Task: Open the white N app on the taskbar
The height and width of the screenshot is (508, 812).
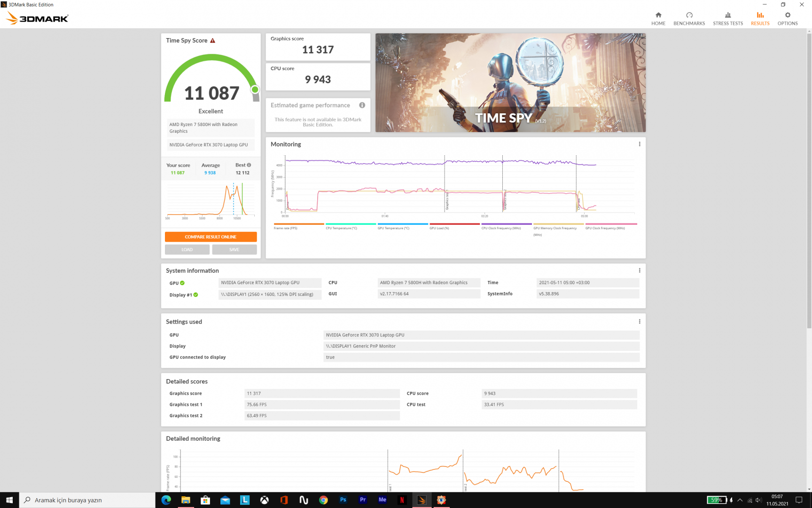Action: 304,500
